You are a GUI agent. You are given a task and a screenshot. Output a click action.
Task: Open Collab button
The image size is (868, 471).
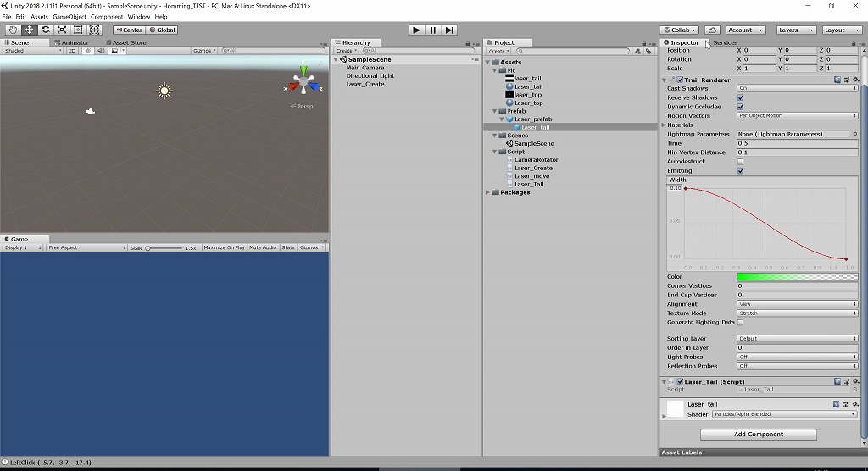click(x=680, y=30)
